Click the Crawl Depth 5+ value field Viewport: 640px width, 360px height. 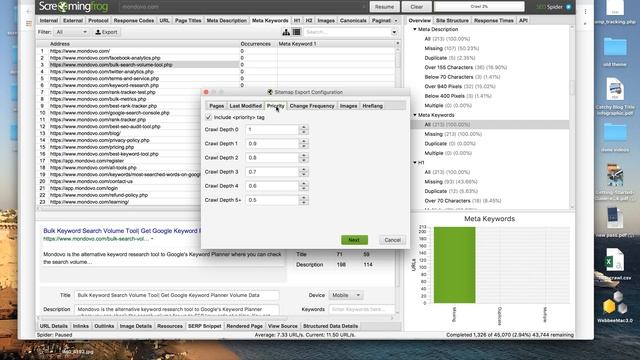tap(272, 200)
